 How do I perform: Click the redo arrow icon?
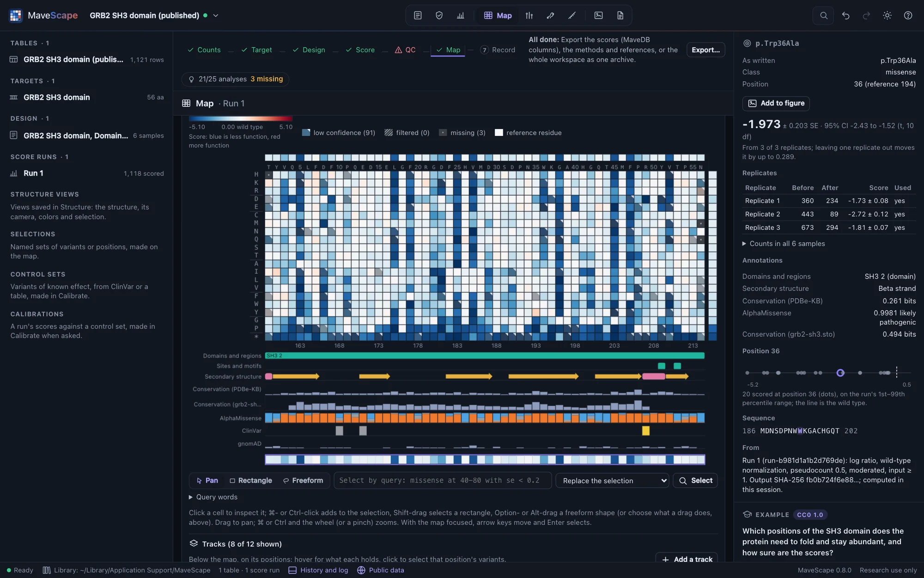pyautogui.click(x=866, y=15)
